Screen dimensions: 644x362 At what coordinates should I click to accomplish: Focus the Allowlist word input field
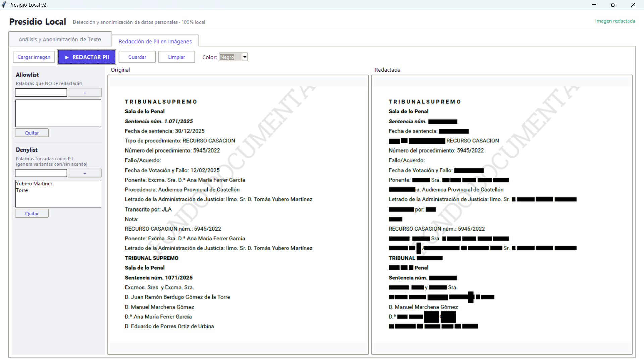(41, 93)
